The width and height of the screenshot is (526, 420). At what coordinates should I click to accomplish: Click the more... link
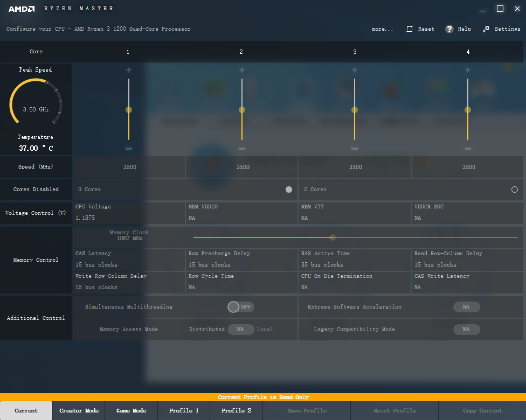[x=382, y=29]
